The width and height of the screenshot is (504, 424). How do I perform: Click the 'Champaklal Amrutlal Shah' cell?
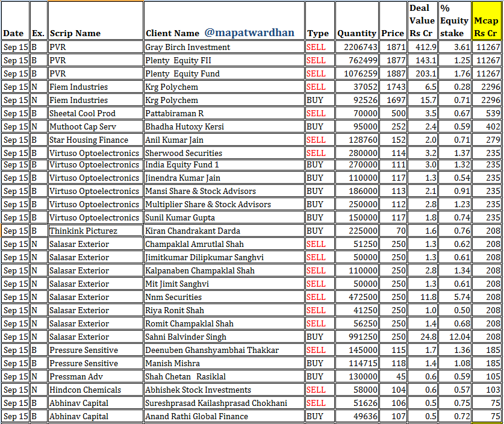[225, 244]
